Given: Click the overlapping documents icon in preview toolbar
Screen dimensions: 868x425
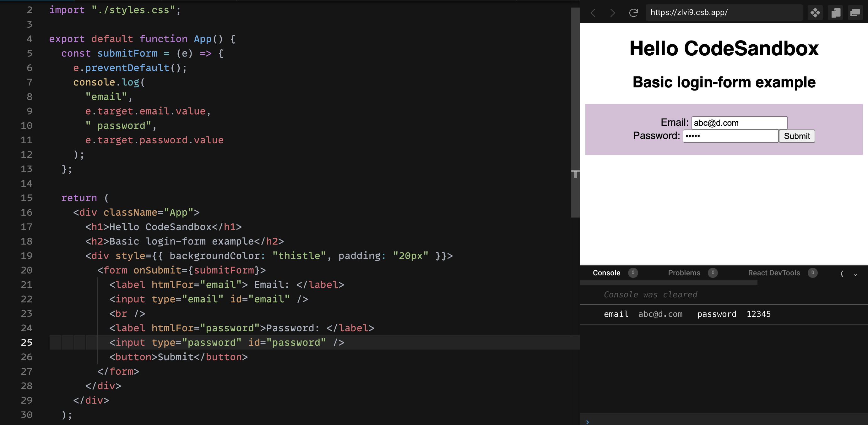Looking at the screenshot, I should [835, 13].
